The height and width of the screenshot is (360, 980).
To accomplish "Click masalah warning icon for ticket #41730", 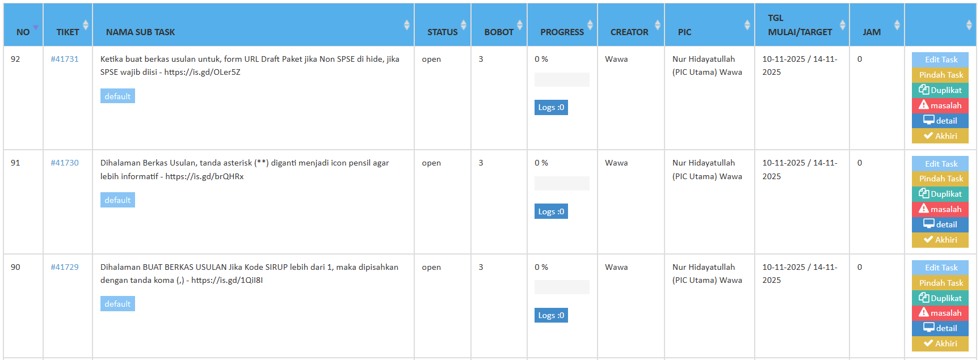I will [x=924, y=209].
